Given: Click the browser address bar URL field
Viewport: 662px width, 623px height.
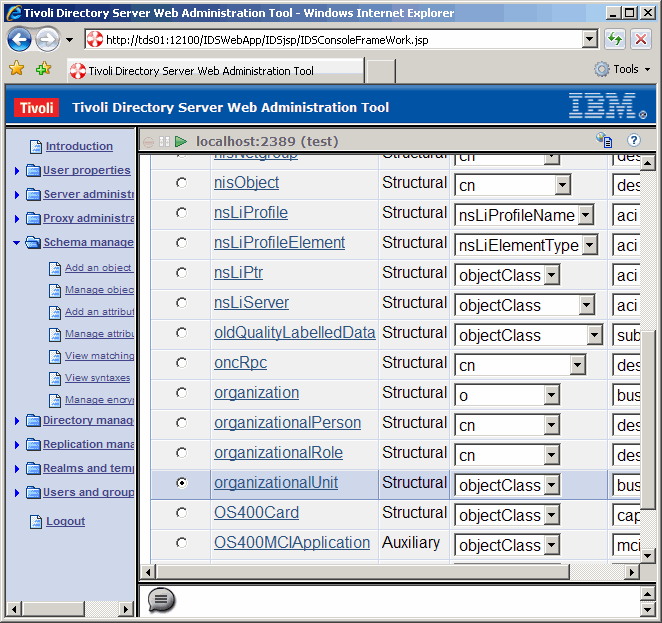Looking at the screenshot, I should pos(340,40).
